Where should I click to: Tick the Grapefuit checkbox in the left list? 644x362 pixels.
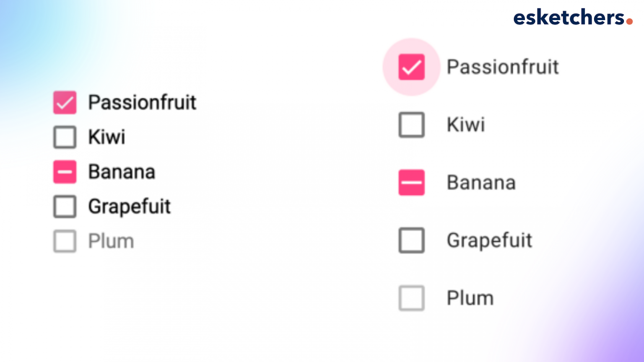tap(65, 207)
